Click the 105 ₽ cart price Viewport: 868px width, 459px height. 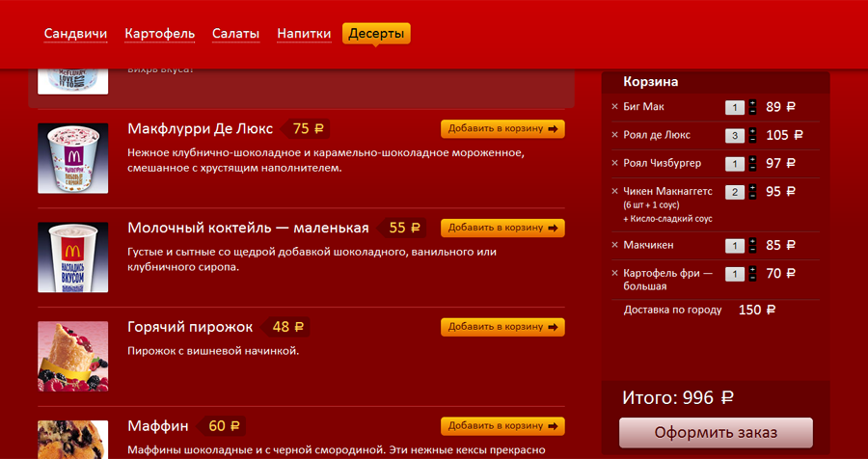click(784, 135)
